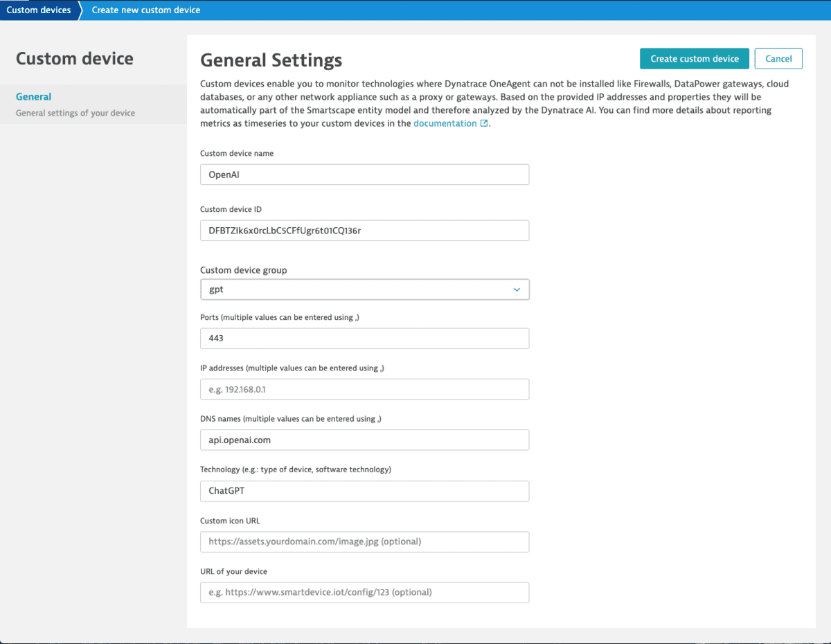The height and width of the screenshot is (644, 831).
Task: Click the Create custom device button
Action: pos(694,58)
